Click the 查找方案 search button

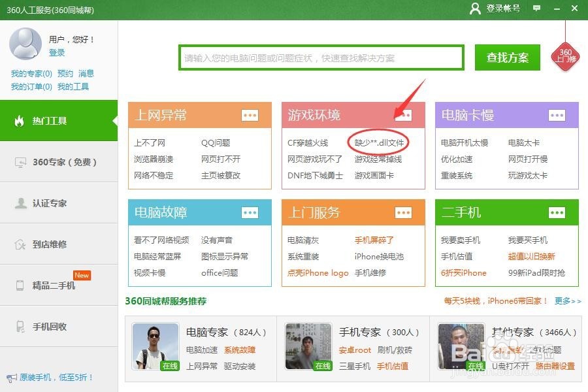click(x=508, y=57)
